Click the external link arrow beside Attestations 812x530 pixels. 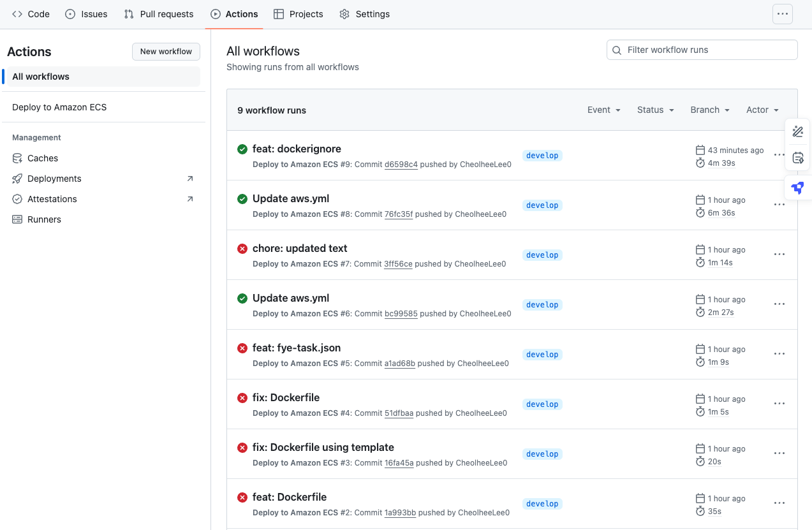tap(190, 199)
